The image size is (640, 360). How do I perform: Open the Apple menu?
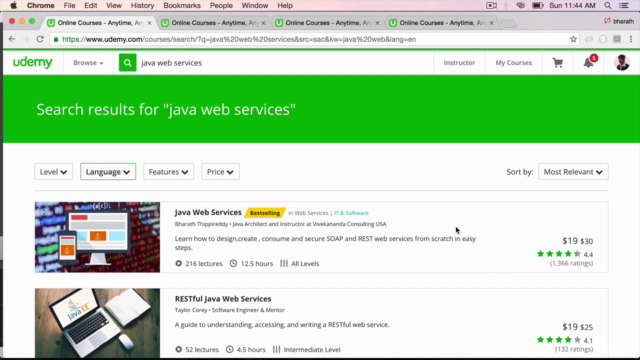13,6
